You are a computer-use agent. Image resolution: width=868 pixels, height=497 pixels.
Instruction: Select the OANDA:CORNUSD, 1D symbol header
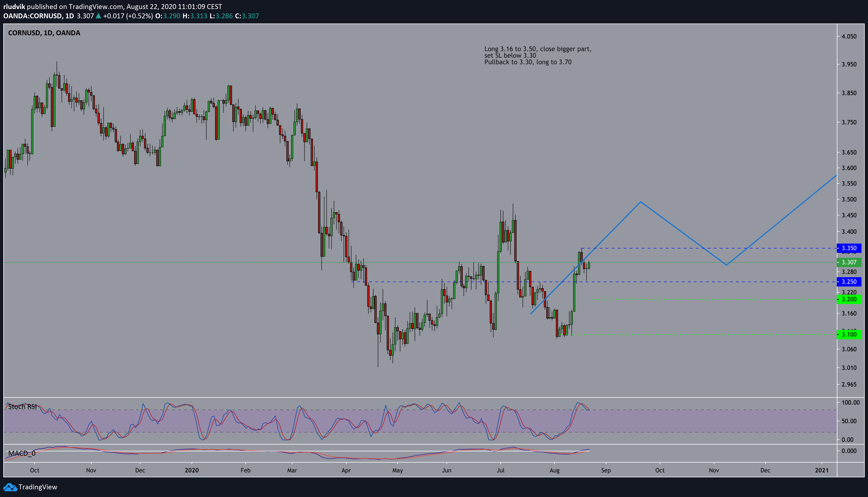tap(39, 16)
